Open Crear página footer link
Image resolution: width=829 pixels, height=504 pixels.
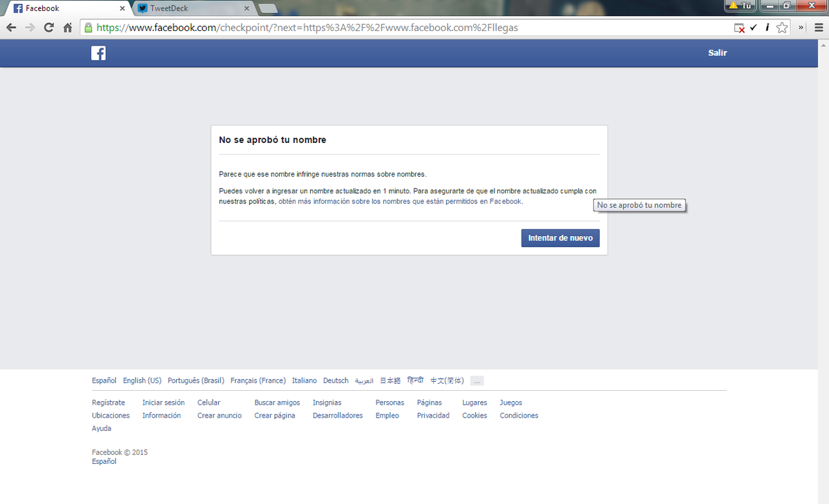tap(275, 416)
